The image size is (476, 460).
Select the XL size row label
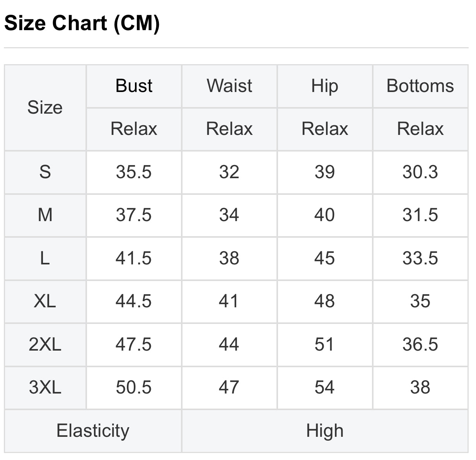pos(45,301)
